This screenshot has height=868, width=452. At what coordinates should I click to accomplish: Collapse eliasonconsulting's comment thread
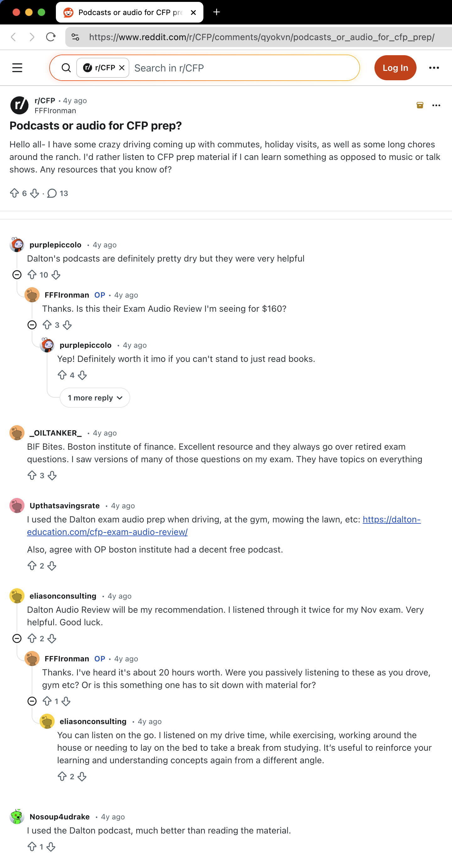pos(17,638)
